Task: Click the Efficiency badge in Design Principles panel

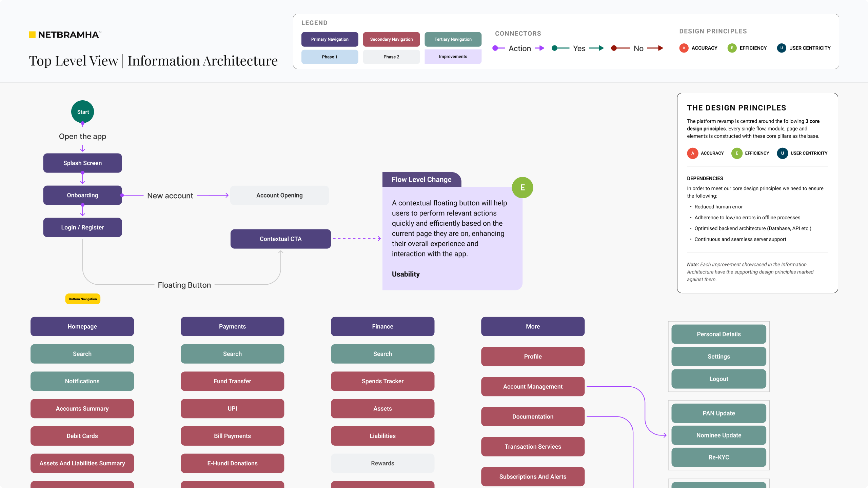Action: [736, 153]
